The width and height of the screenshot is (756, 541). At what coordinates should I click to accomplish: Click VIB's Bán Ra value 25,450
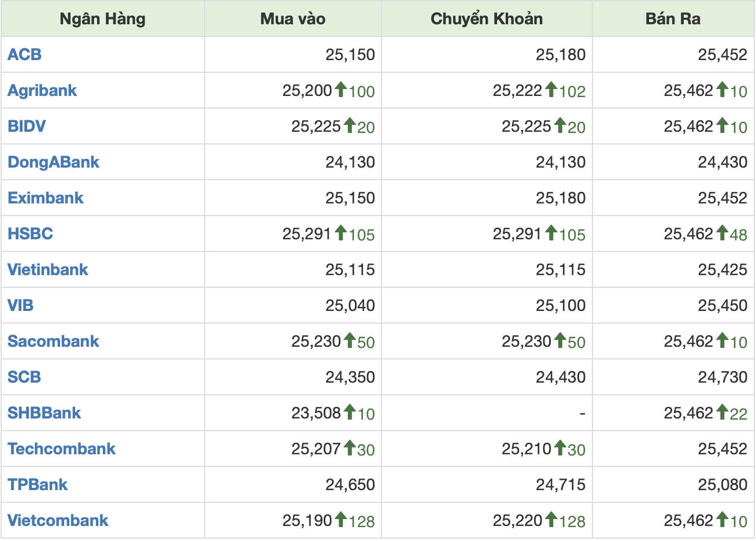722,305
